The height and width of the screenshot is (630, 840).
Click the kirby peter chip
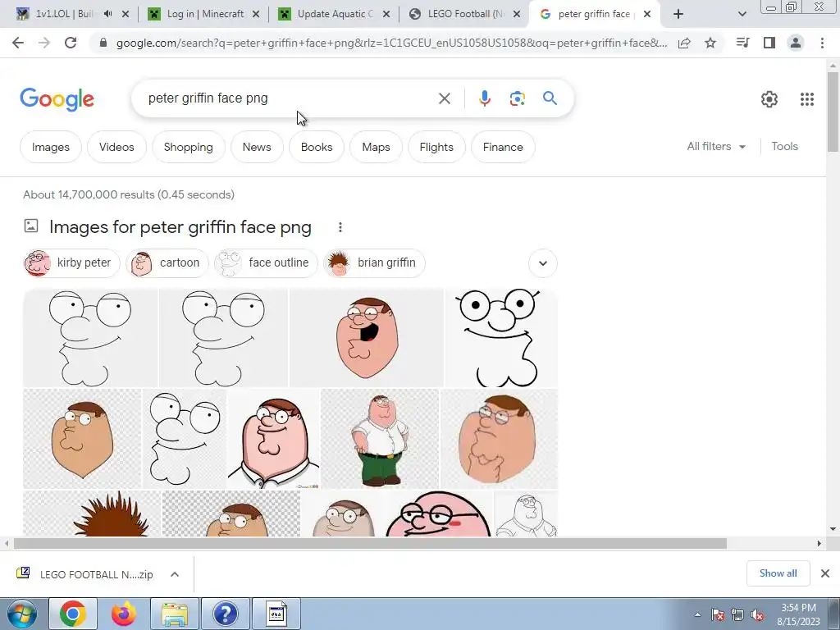point(72,263)
